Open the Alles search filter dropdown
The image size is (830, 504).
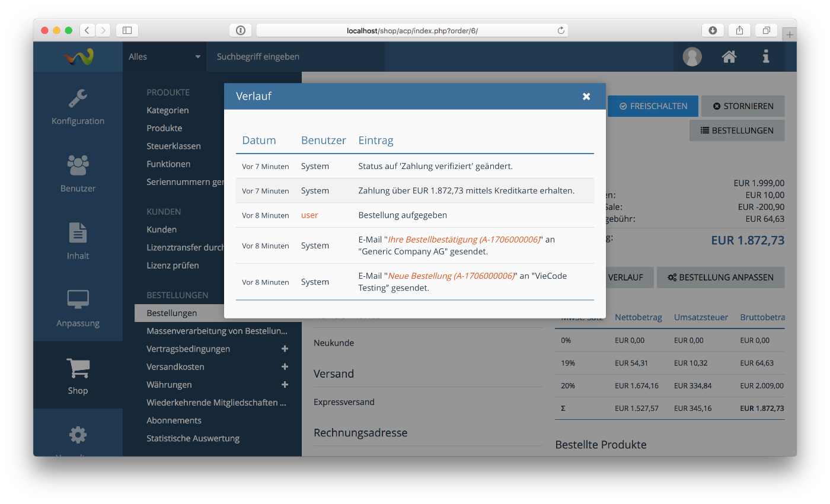click(x=164, y=57)
